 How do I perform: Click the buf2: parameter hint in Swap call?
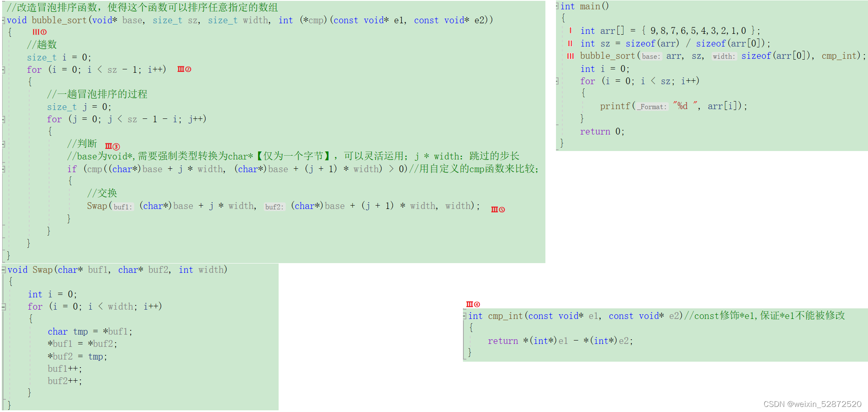click(x=274, y=206)
